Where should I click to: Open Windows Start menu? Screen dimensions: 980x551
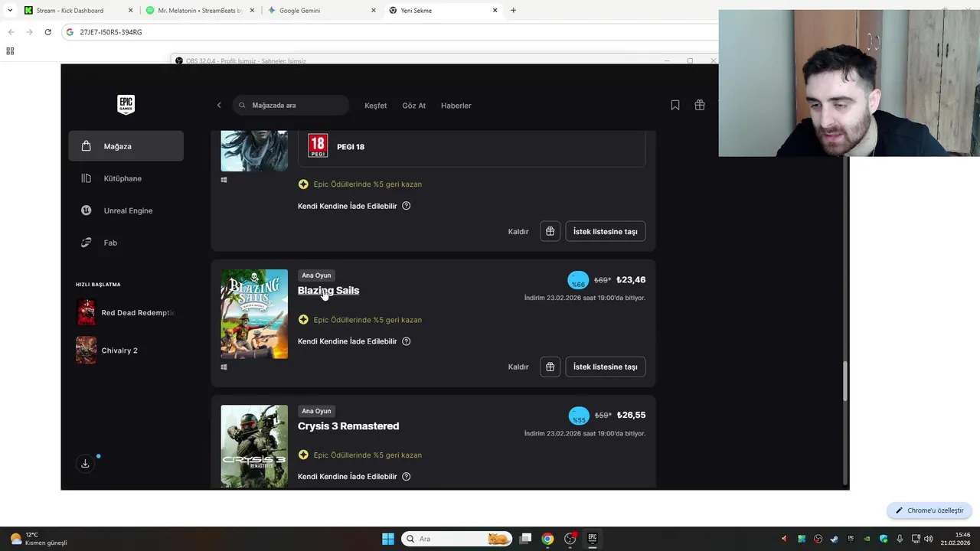388,539
